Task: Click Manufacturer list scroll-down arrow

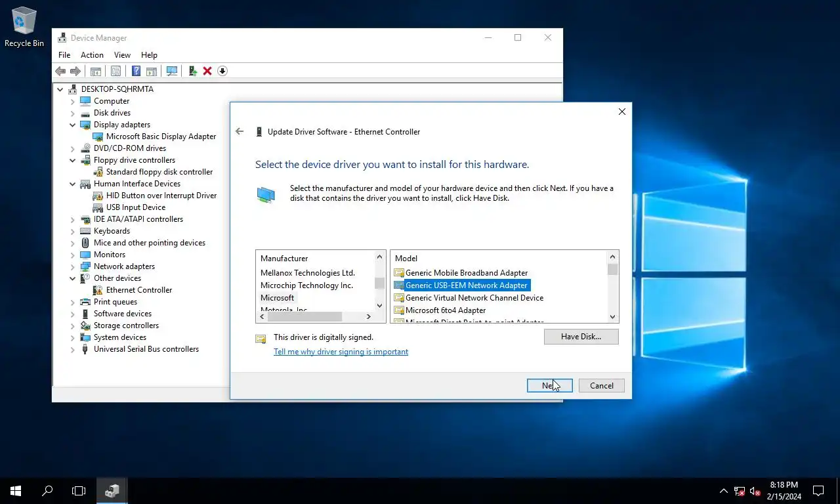Action: tap(379, 305)
